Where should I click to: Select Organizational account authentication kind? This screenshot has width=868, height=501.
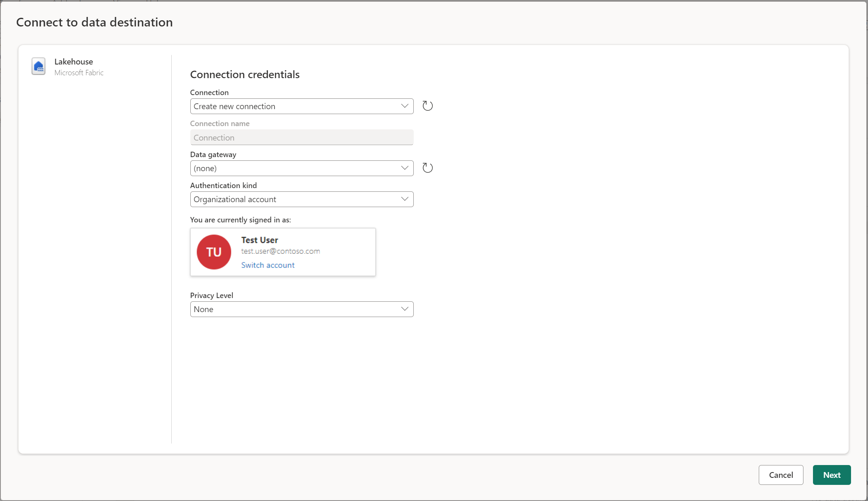301,198
